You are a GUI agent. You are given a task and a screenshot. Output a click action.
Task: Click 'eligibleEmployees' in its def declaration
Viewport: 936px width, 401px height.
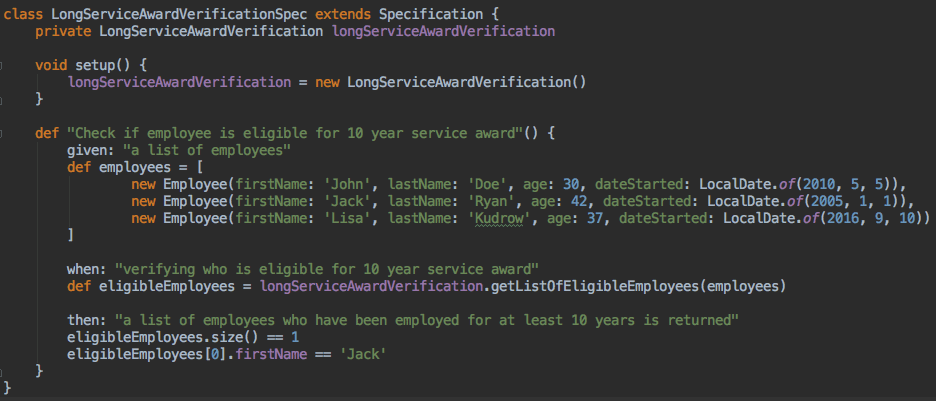[167, 286]
